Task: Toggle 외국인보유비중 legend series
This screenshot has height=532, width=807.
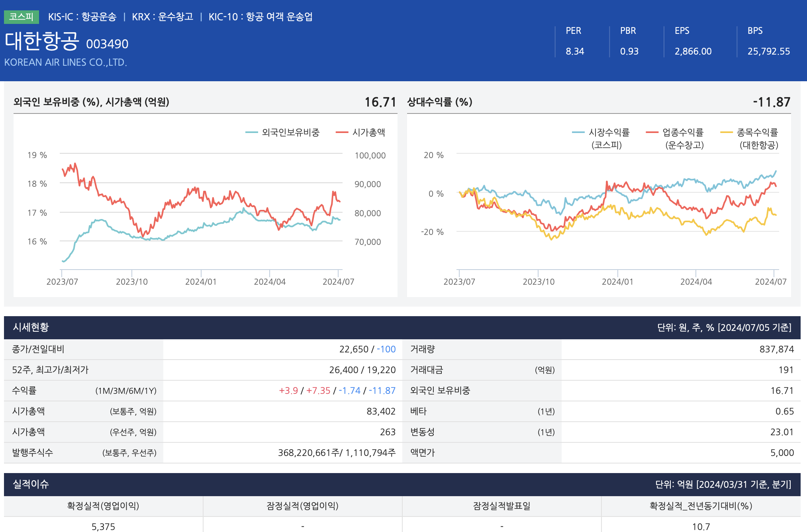Action: [290, 133]
